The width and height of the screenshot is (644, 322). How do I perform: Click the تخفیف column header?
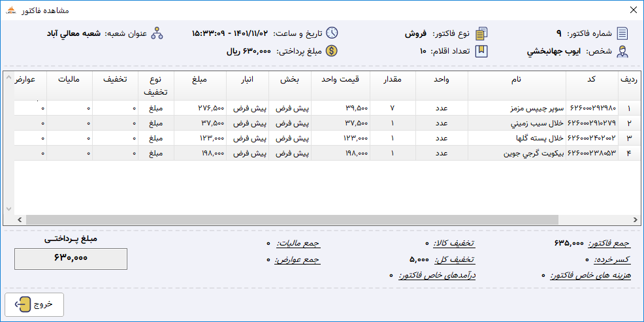coord(115,86)
